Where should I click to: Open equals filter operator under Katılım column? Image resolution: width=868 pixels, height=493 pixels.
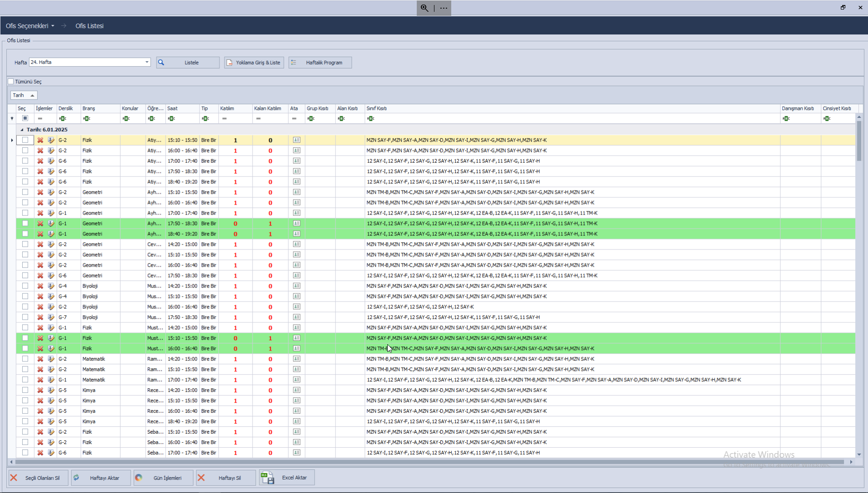click(224, 118)
